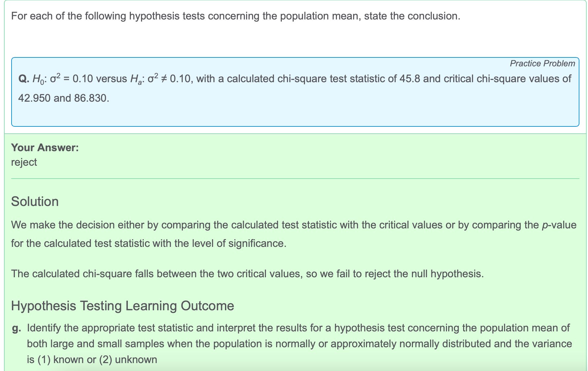Click the "Your Answer:" label

tap(45, 148)
